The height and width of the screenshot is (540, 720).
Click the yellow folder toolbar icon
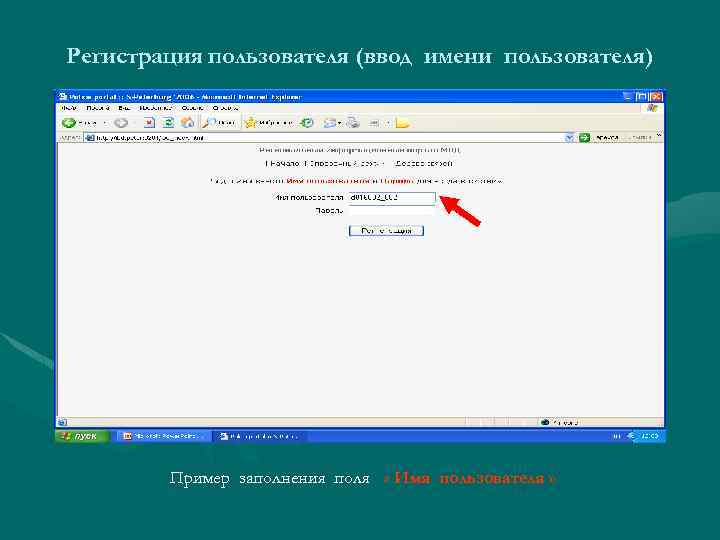pos(402,123)
